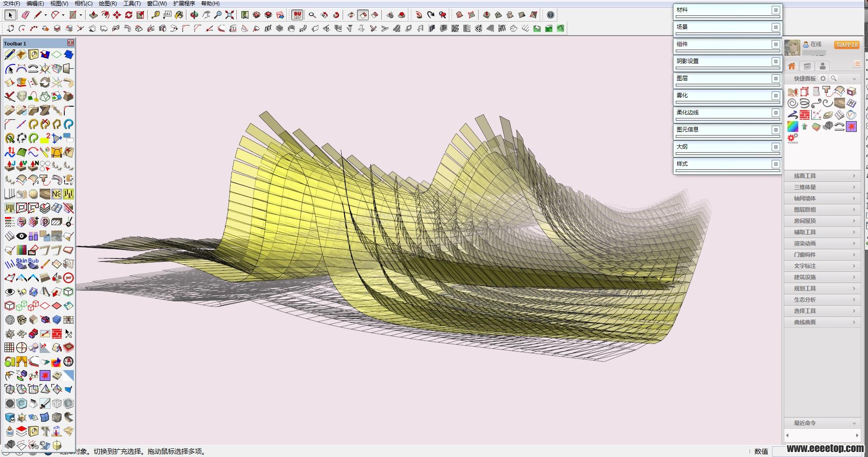Open the 编辑(E) menu

point(35,3)
